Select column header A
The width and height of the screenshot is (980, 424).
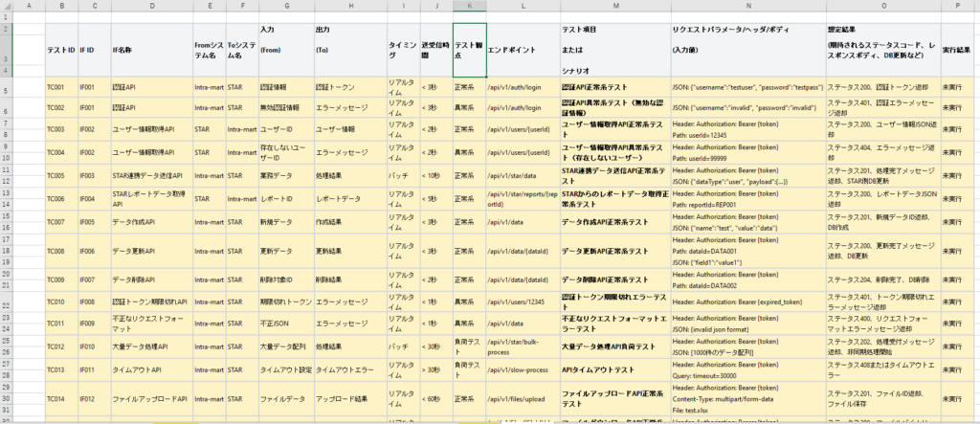click(30, 6)
